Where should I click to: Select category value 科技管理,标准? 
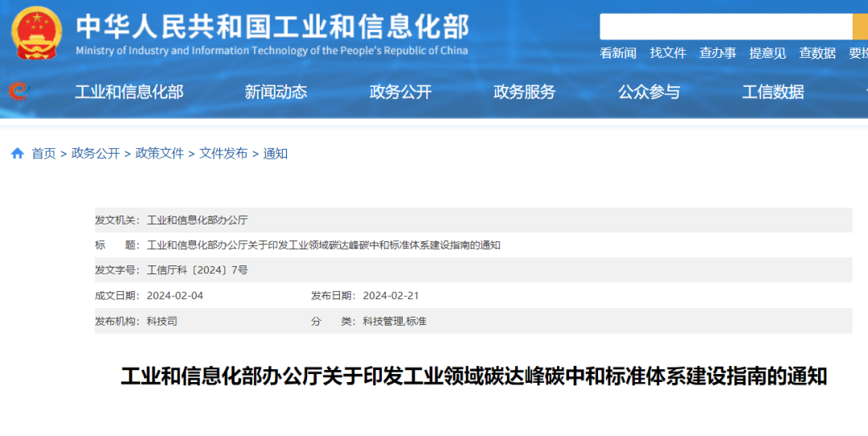coord(394,321)
